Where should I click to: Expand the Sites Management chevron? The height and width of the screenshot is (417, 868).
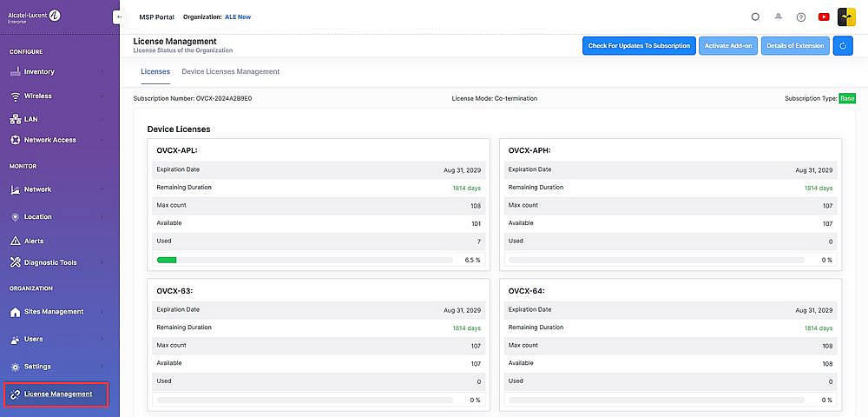[x=102, y=312]
